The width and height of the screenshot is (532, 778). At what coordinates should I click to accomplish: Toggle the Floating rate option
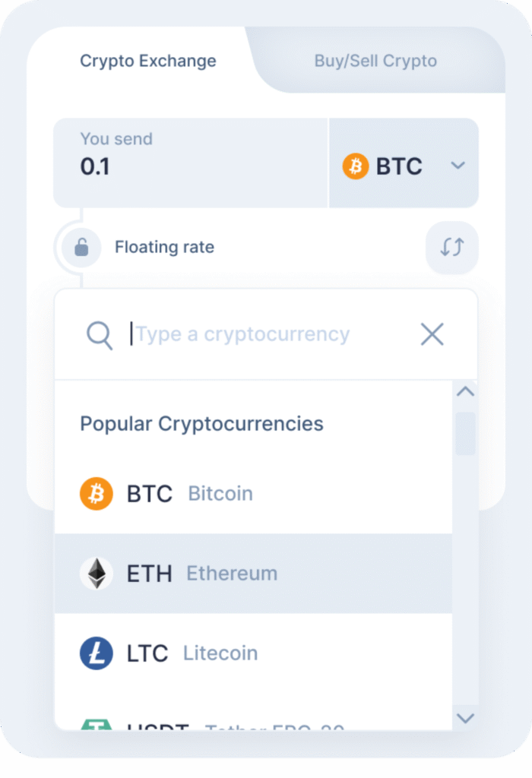[x=164, y=247]
